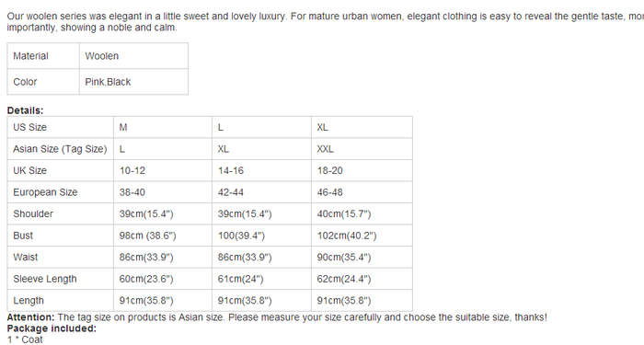Click the US Size row label
Viewport: 644px width, 345px height.
pyautogui.click(x=61, y=127)
